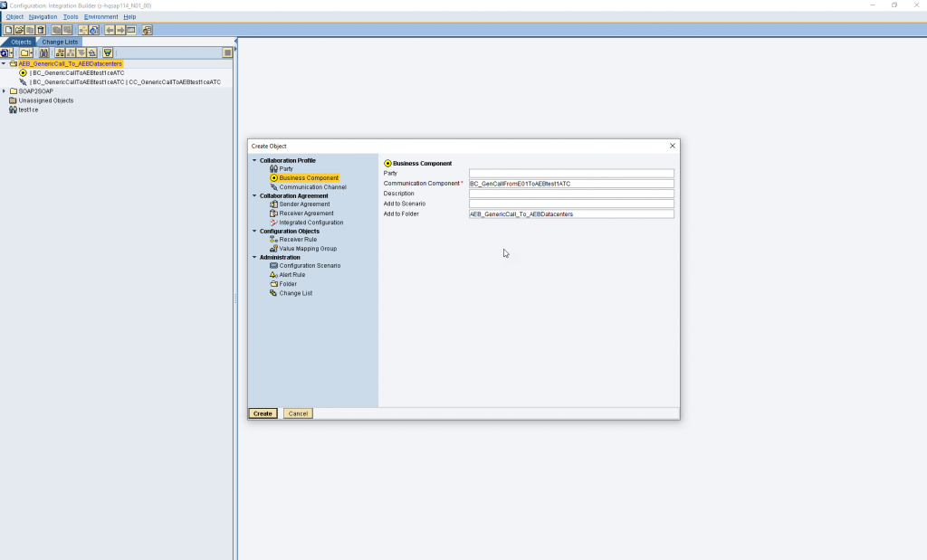This screenshot has width=927, height=560.
Task: Click the binoculars find icon
Action: point(43,53)
